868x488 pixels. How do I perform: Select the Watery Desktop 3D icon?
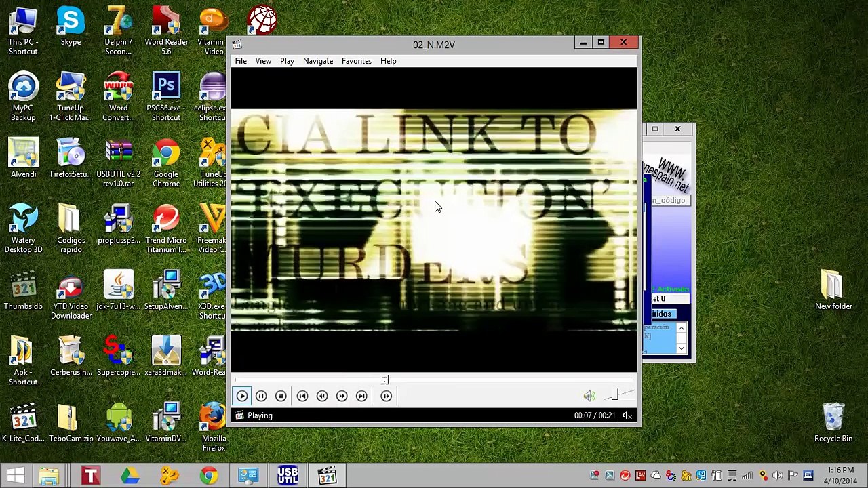[x=23, y=229]
